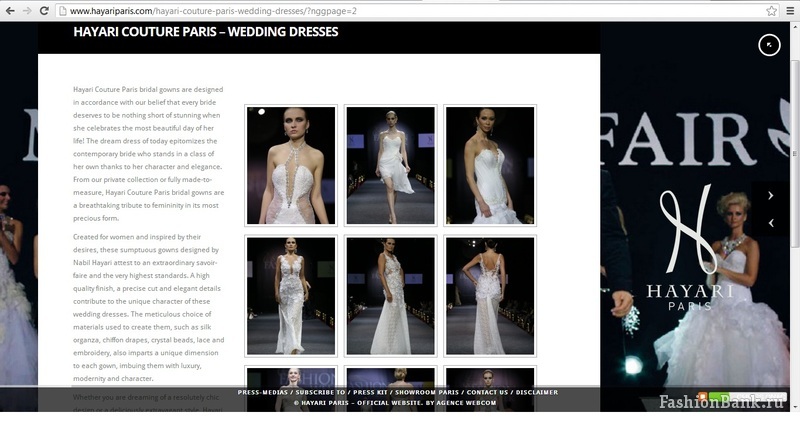This screenshot has height=426, width=800.
Task: Reload the page with the refresh icon
Action: [44, 11]
